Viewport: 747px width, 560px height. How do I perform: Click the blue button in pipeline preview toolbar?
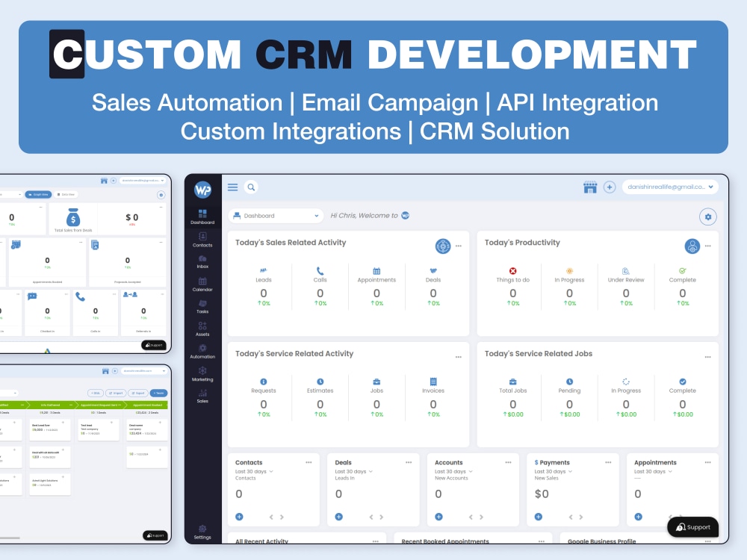[x=159, y=393]
